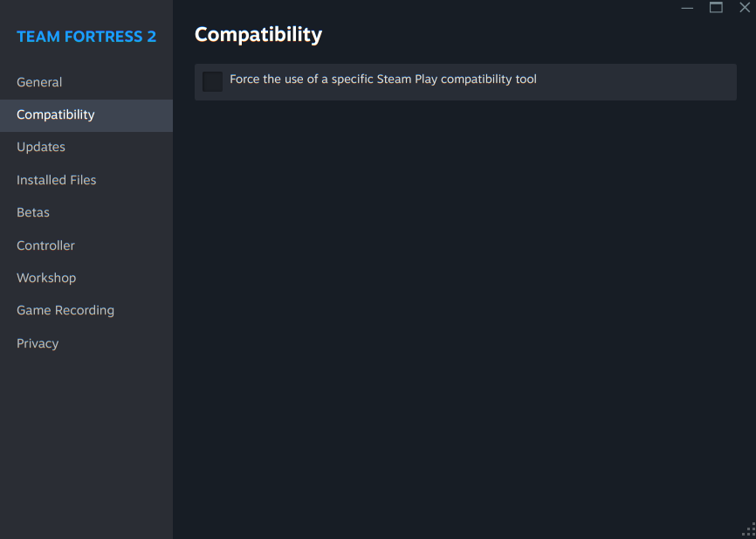Click the 'Force the use of a specific Steam Play compatibility tool' label

point(382,79)
